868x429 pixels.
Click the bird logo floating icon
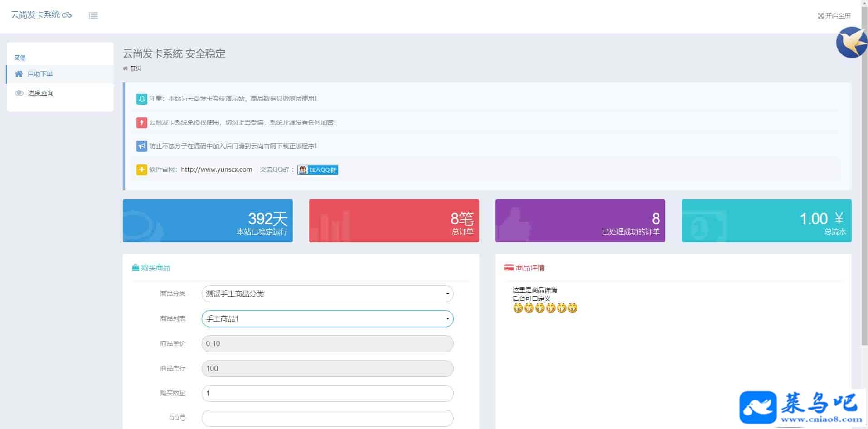[850, 43]
